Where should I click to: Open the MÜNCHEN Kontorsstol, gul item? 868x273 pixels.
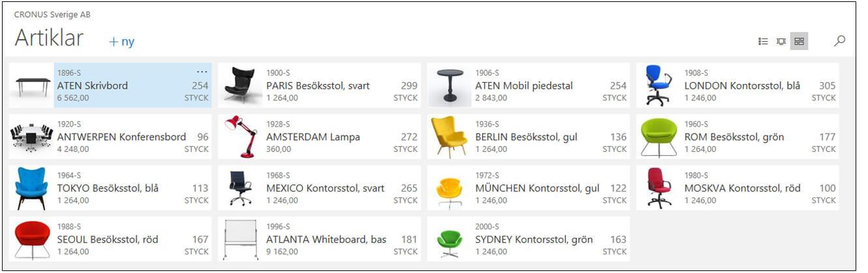537,188
